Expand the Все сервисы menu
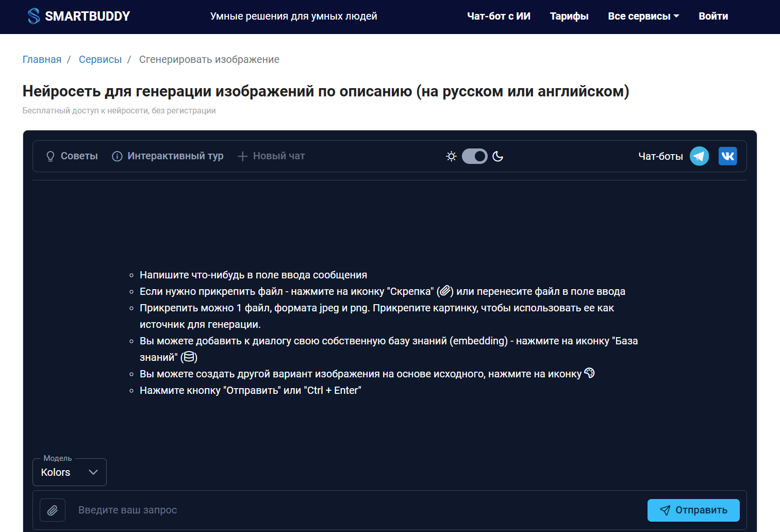Screen dimensions: 780x532 pos(643,16)
